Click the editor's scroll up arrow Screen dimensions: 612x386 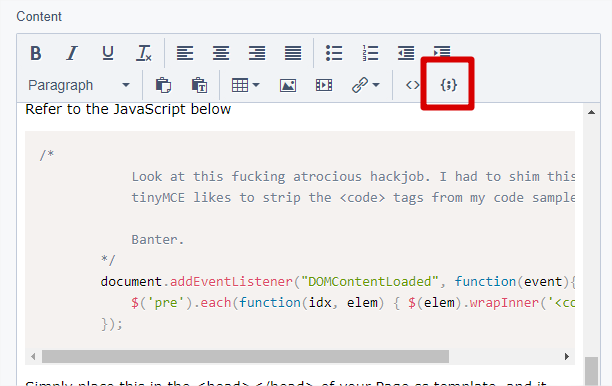591,112
